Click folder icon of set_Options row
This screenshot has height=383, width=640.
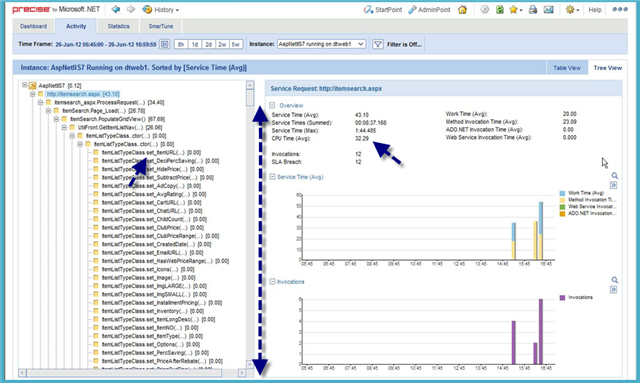pos(96,344)
